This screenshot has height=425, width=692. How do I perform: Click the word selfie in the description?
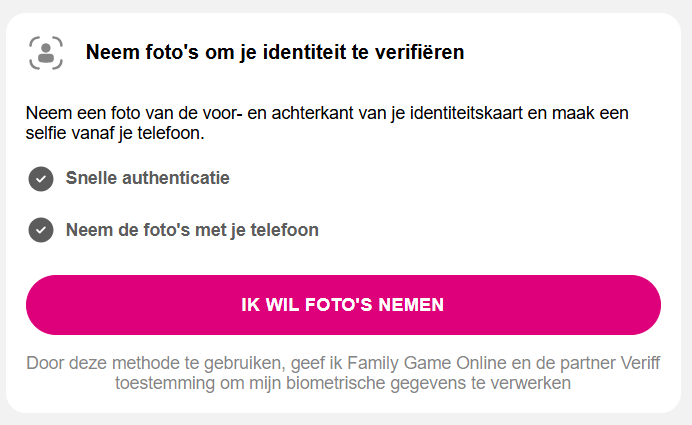pyautogui.click(x=43, y=133)
